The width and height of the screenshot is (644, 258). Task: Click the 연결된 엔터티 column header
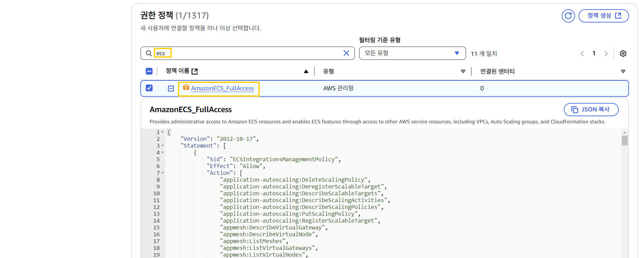[497, 71]
